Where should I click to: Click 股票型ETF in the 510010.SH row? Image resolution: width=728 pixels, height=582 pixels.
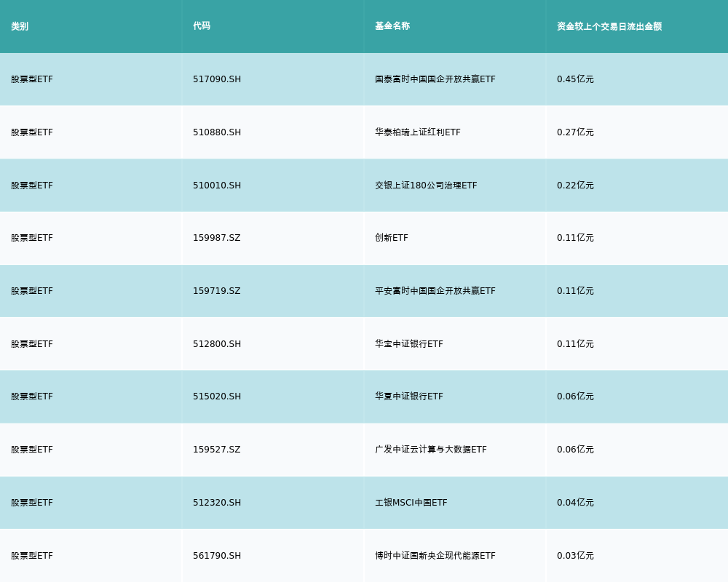(x=32, y=186)
